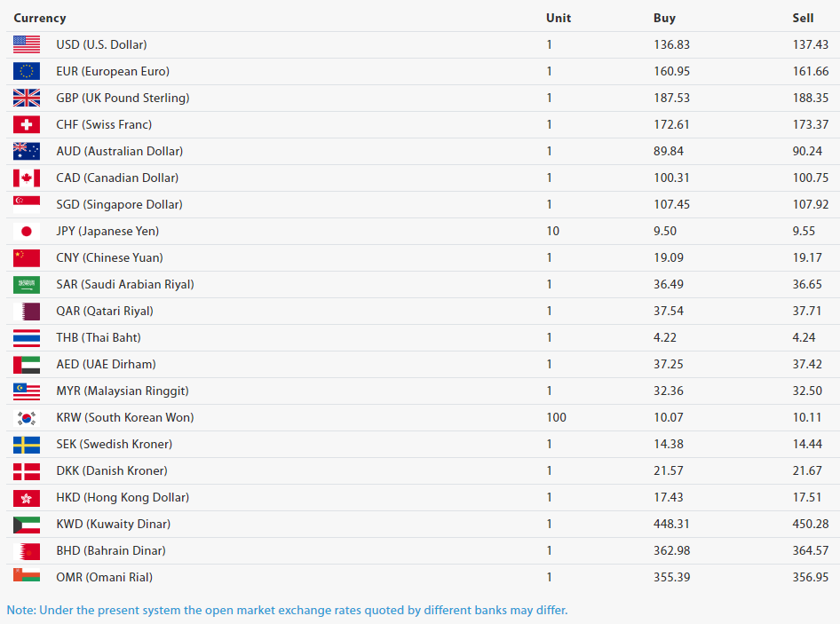Select the Saudi Arabian flag icon
The image size is (840, 624).
(x=27, y=284)
